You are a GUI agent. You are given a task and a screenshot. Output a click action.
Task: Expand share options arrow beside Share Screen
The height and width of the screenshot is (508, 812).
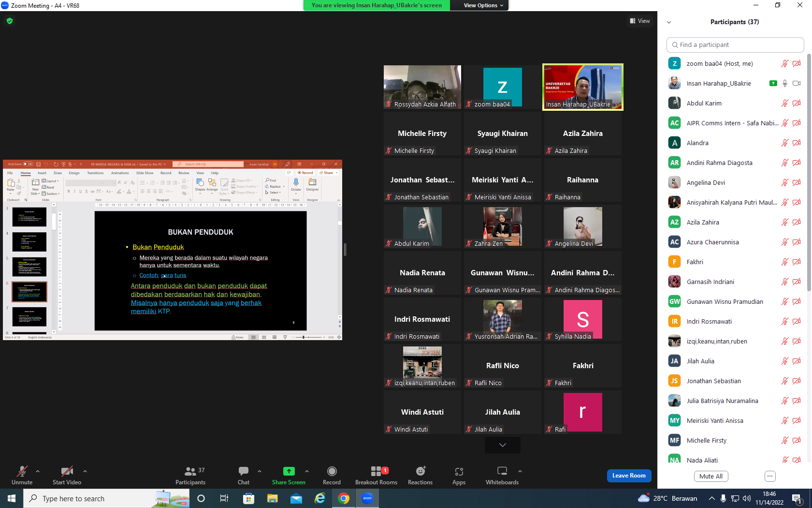307,471
